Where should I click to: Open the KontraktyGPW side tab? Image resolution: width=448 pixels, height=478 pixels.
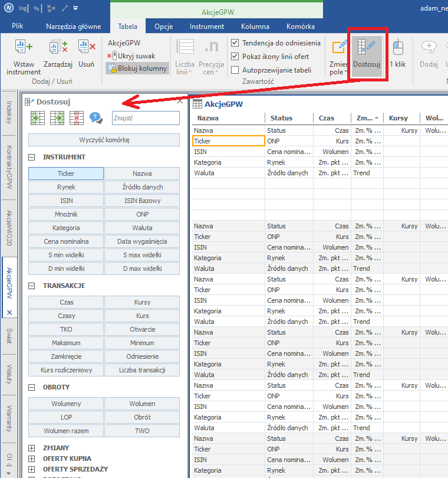[x=9, y=167]
